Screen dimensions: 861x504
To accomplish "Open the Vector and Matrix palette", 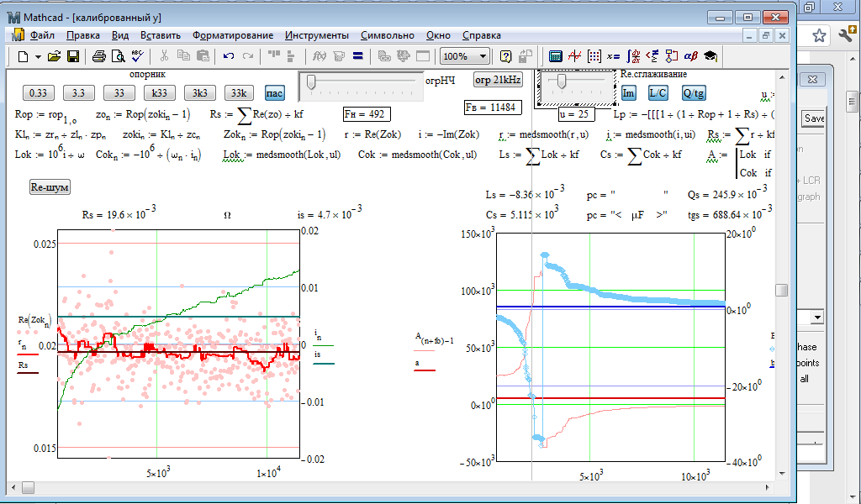I will pyautogui.click(x=594, y=56).
